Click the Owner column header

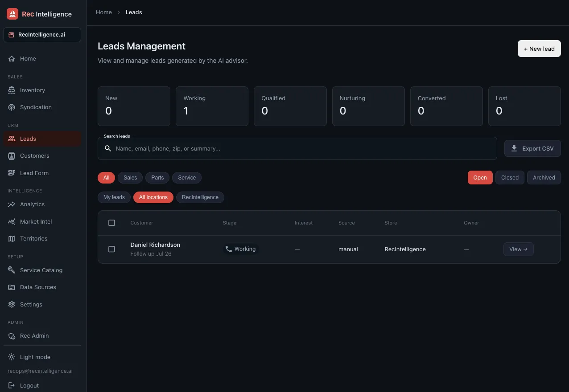click(x=471, y=223)
